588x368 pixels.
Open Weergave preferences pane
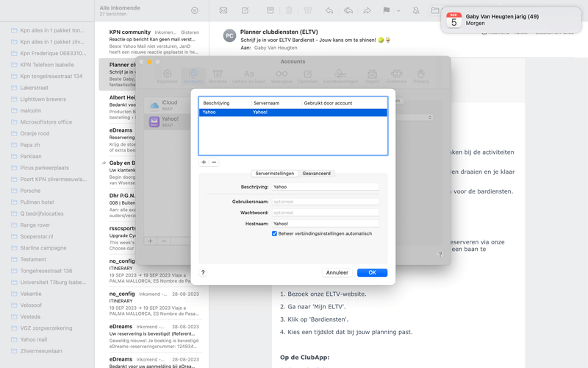click(282, 77)
